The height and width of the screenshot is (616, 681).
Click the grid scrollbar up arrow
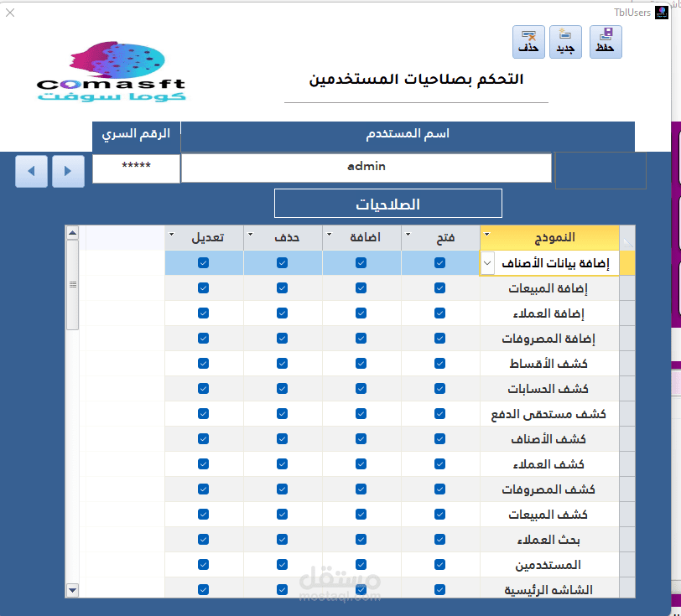pyautogui.click(x=72, y=233)
